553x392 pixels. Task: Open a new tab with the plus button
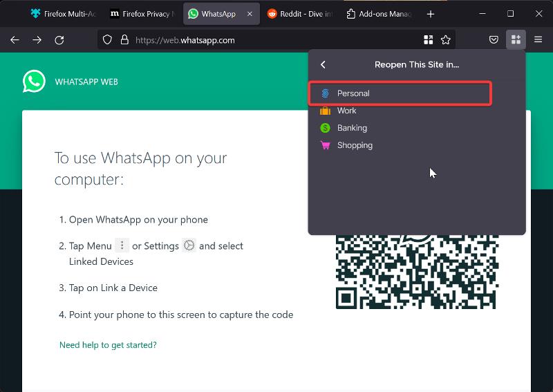[x=431, y=14]
